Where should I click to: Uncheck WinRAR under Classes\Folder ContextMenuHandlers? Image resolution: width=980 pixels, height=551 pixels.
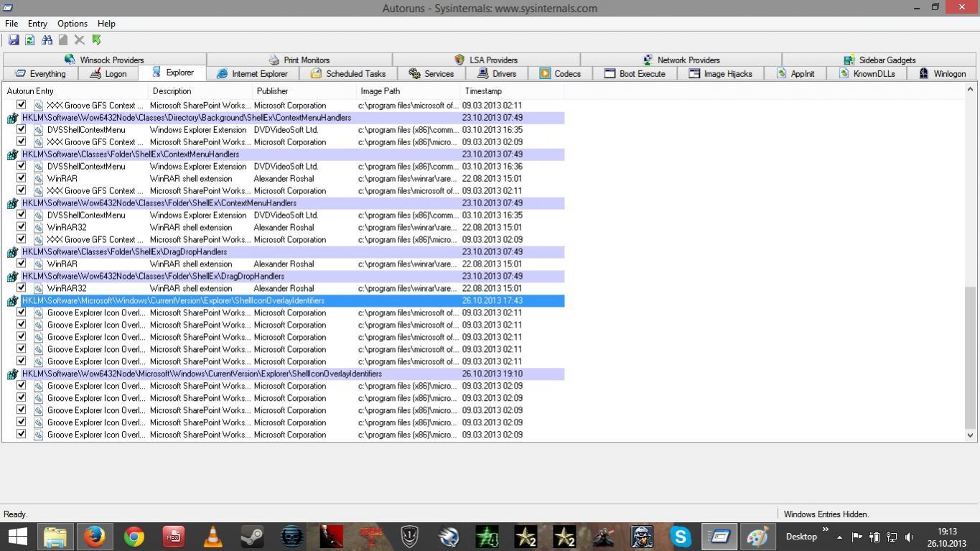[x=22, y=178]
